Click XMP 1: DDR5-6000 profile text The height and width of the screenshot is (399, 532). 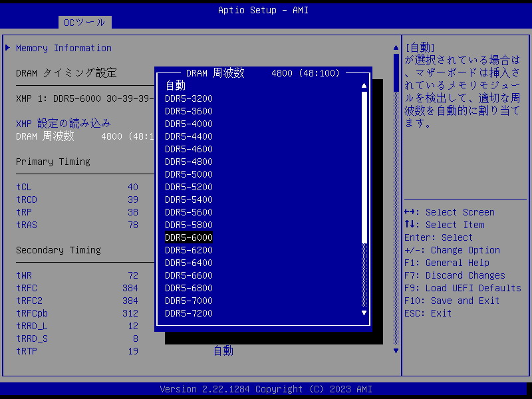click(85, 98)
